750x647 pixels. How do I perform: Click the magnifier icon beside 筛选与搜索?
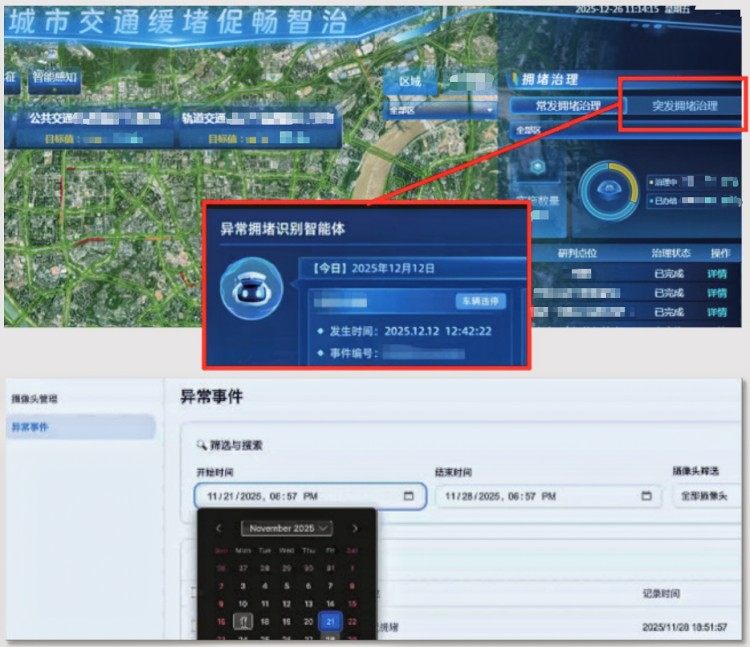pyautogui.click(x=201, y=445)
